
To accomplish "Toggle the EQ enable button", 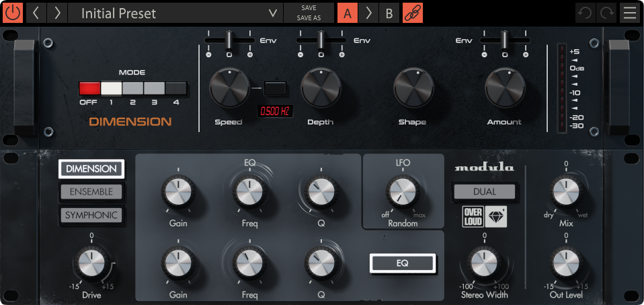I will 403,263.
